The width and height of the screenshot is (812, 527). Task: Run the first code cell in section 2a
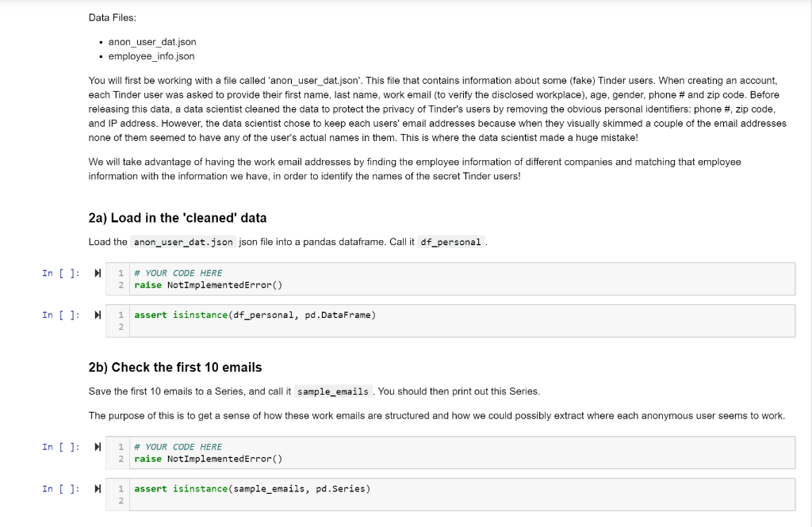click(x=96, y=273)
